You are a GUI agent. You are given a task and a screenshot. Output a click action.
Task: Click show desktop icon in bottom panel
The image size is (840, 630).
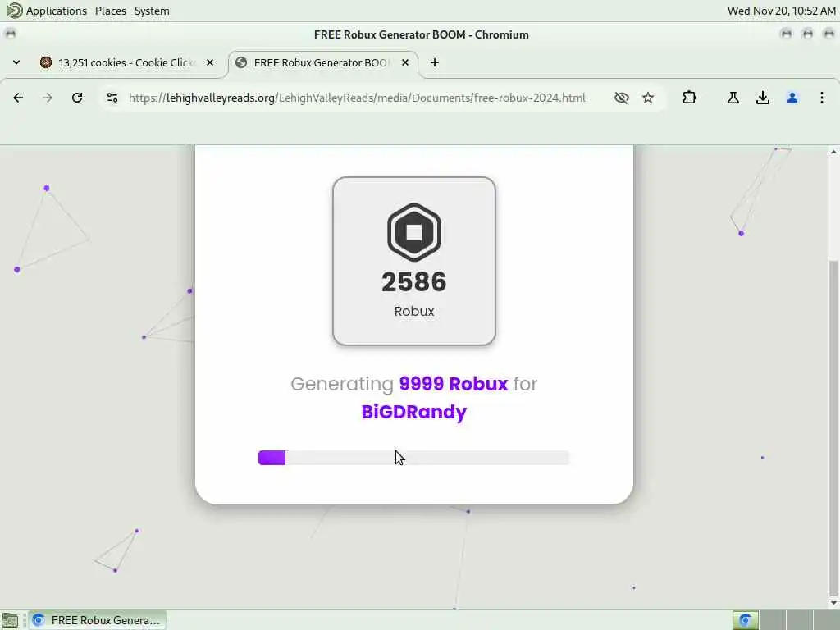(x=10, y=620)
